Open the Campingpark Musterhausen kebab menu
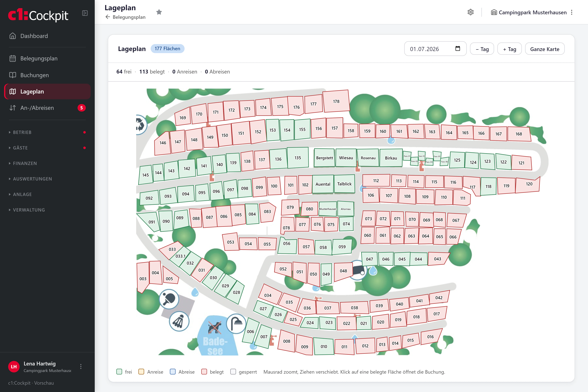 (572, 12)
